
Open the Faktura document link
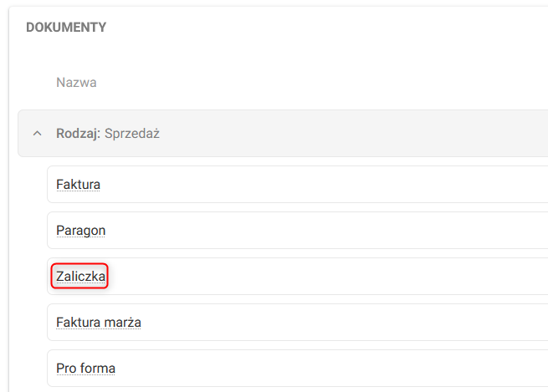pos(78,184)
